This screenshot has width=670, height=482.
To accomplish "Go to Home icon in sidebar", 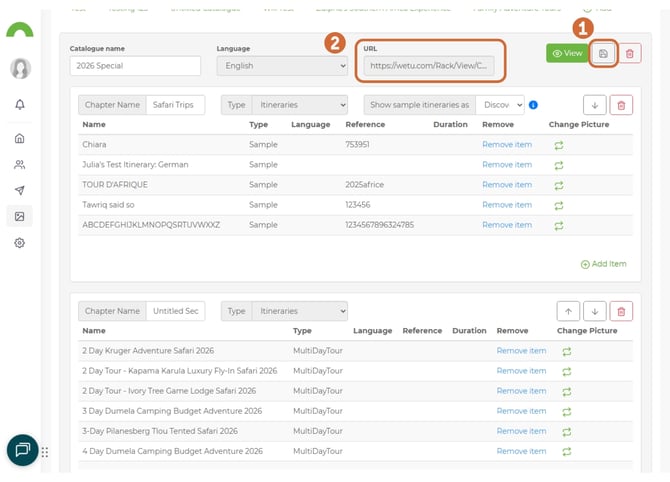I will [20, 138].
